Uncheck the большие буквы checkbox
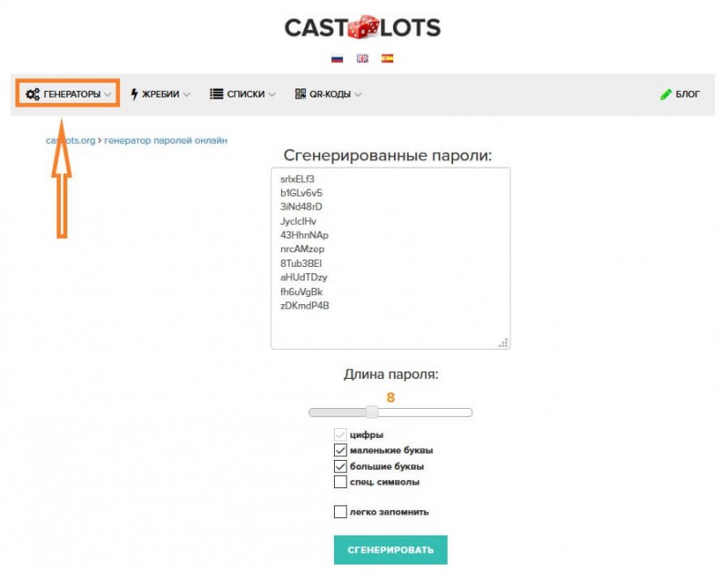The width and height of the screenshot is (728, 571). pos(340,466)
